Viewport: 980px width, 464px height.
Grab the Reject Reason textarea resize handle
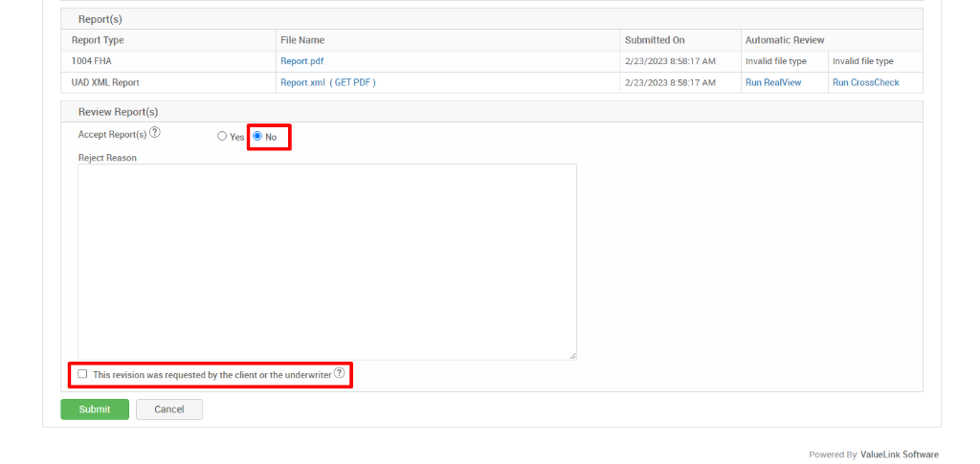click(x=572, y=355)
